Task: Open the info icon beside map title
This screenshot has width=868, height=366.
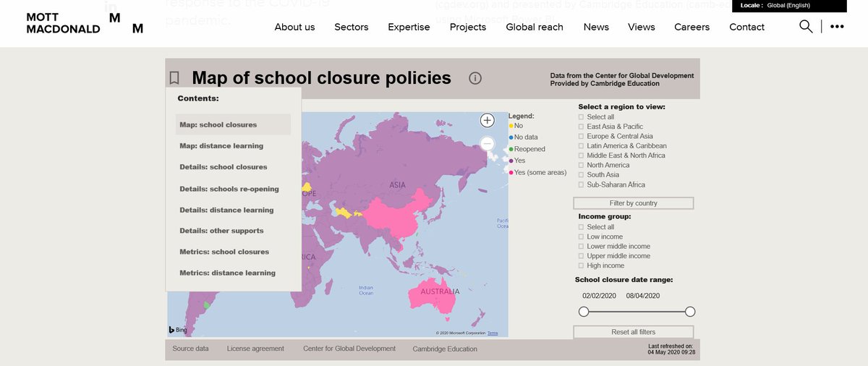Action: click(x=475, y=78)
